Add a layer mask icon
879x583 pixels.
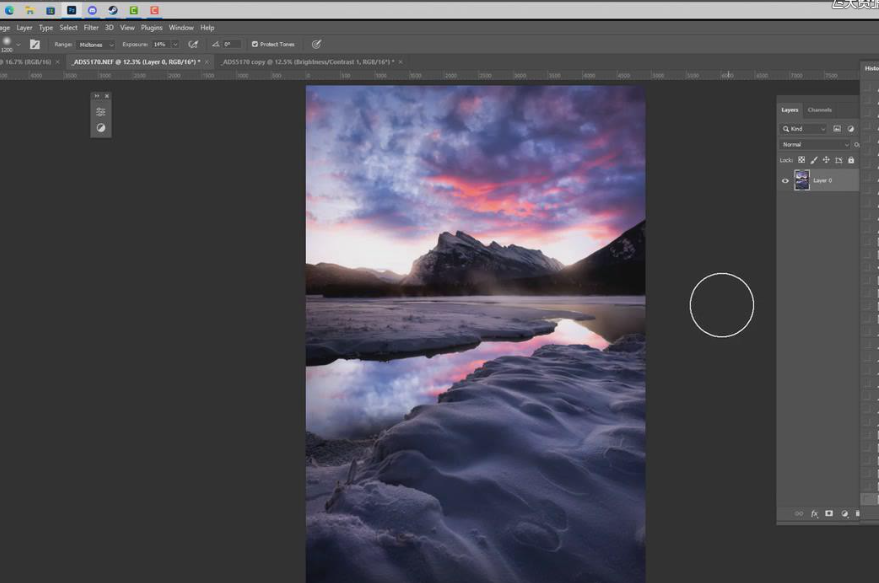(829, 513)
